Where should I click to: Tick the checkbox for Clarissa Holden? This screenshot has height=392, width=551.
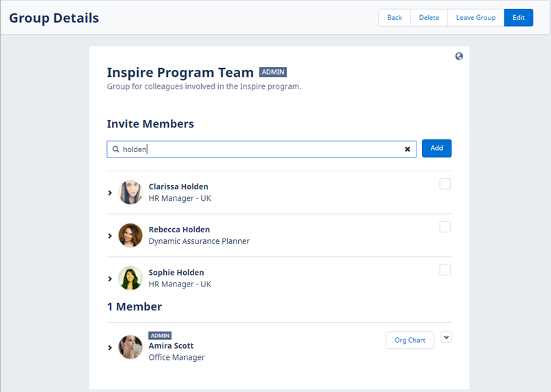pyautogui.click(x=445, y=184)
